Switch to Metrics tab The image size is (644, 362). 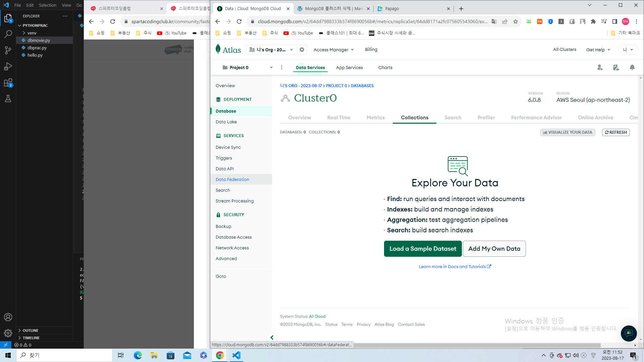point(376,118)
